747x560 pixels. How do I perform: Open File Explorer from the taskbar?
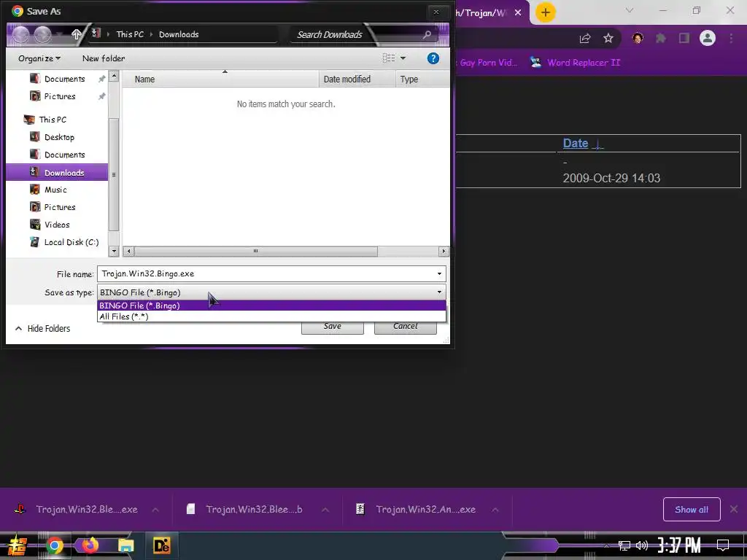pyautogui.click(x=125, y=545)
